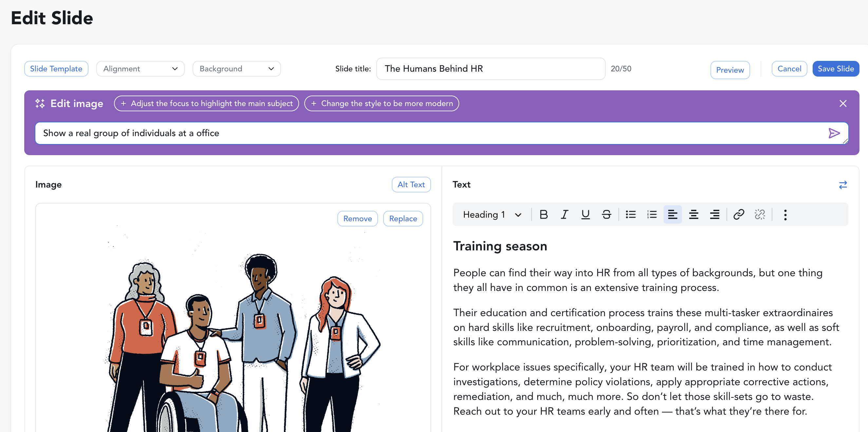Remove link using unlink icon
The height and width of the screenshot is (432, 868).
tap(760, 214)
